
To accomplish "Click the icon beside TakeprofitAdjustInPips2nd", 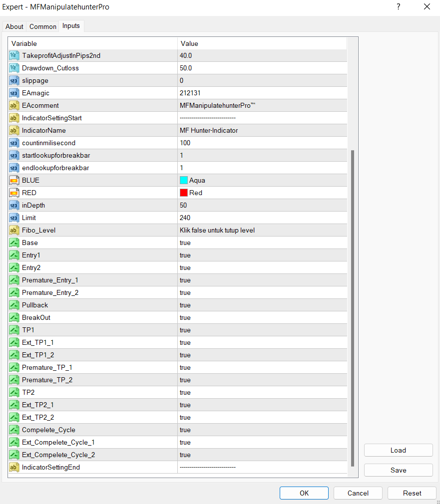I will pos(14,55).
